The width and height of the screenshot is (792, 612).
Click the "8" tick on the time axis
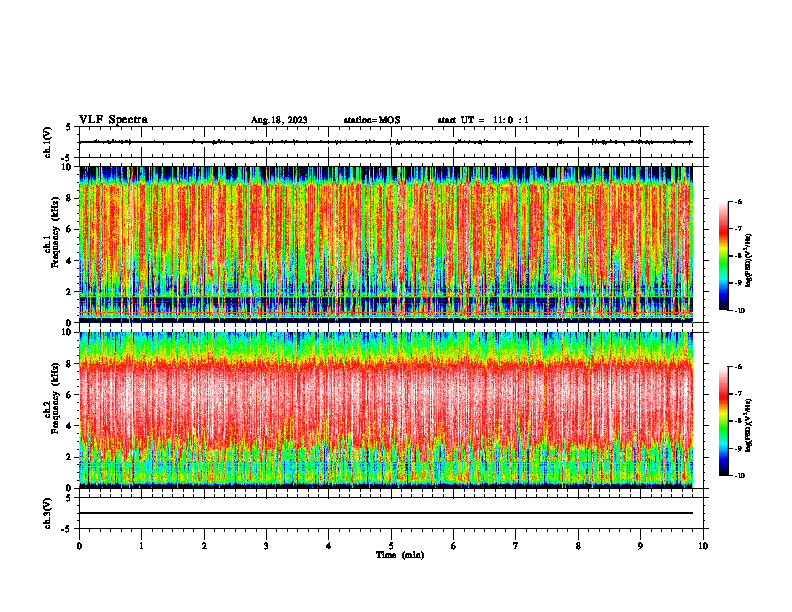point(578,546)
